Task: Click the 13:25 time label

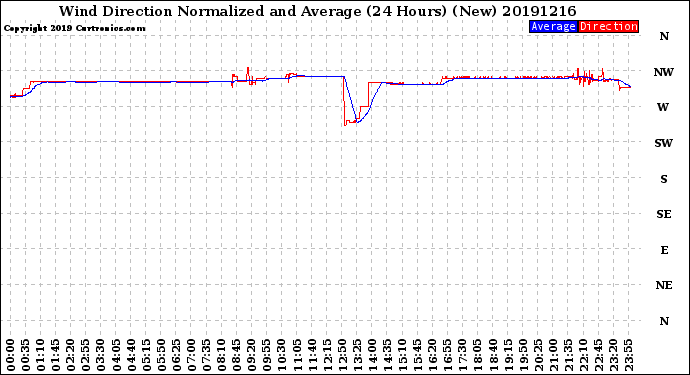Action: point(357,355)
